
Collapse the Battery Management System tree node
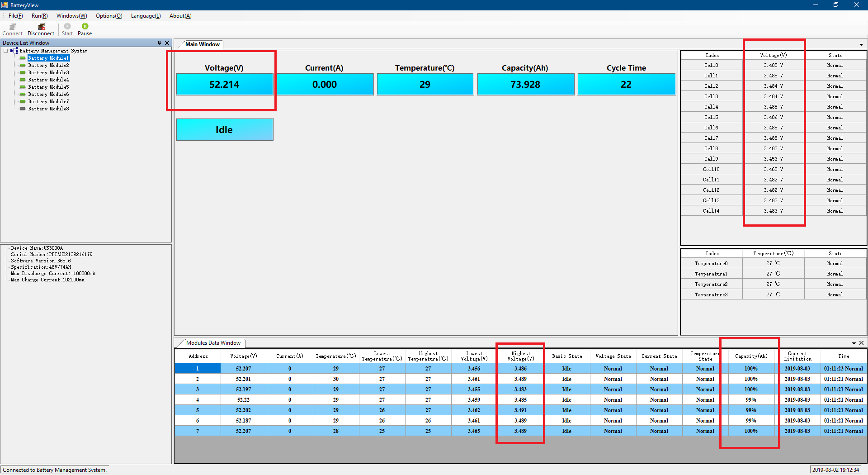(x=6, y=51)
